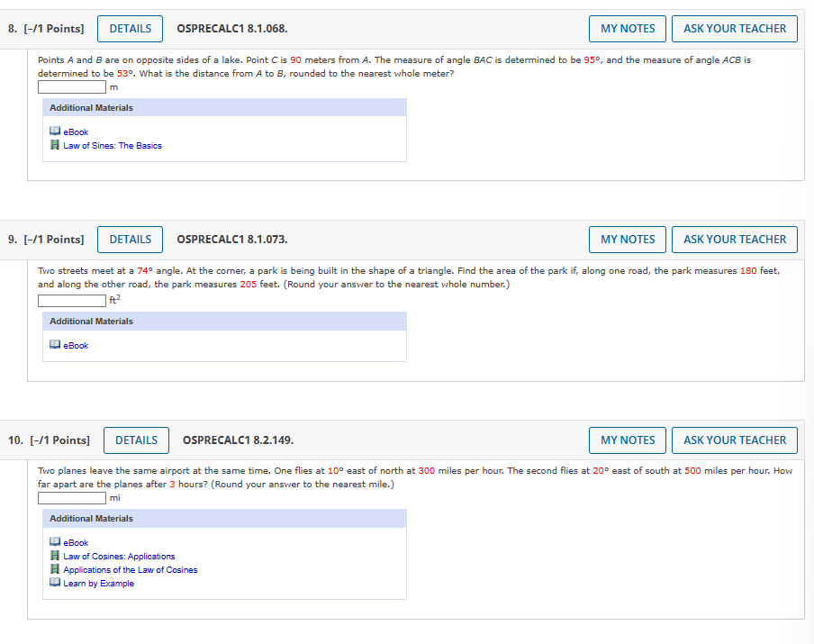Open Applications of the Law of Cosines link
The image size is (814, 644).
pos(131,570)
